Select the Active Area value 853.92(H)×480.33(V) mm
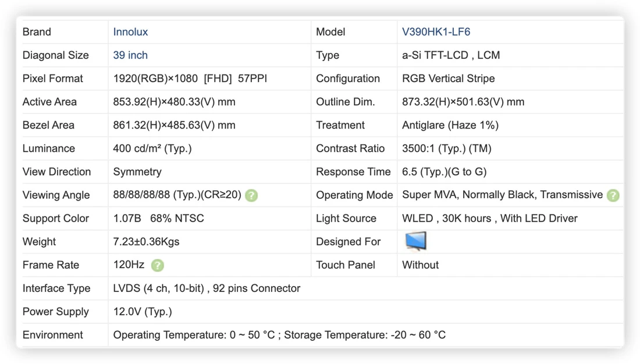Image resolution: width=640 pixels, height=364 pixels. pos(175,102)
